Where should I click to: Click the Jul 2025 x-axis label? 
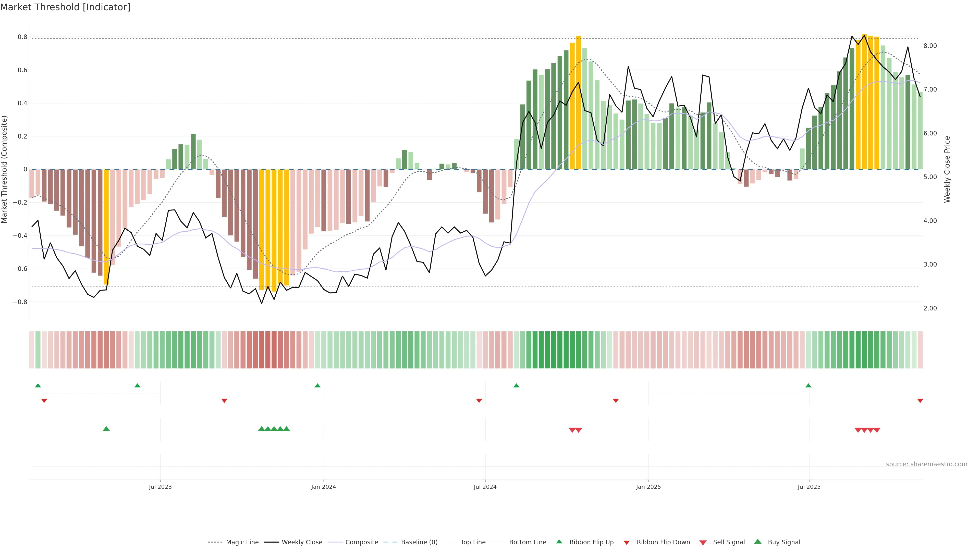(809, 487)
